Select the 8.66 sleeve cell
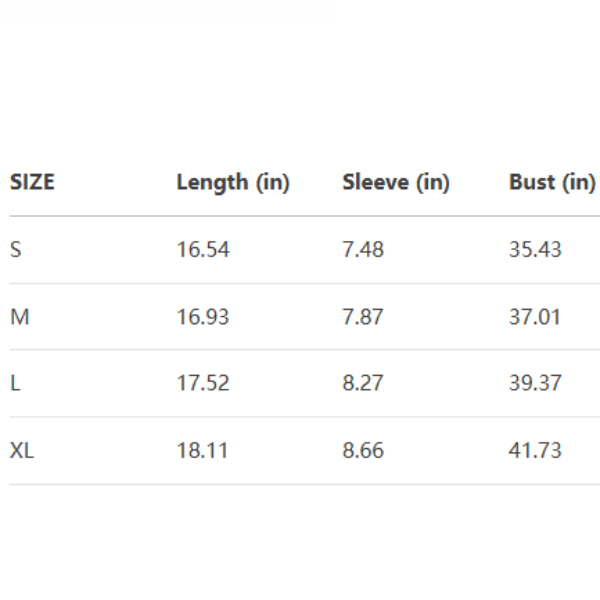 click(x=363, y=451)
